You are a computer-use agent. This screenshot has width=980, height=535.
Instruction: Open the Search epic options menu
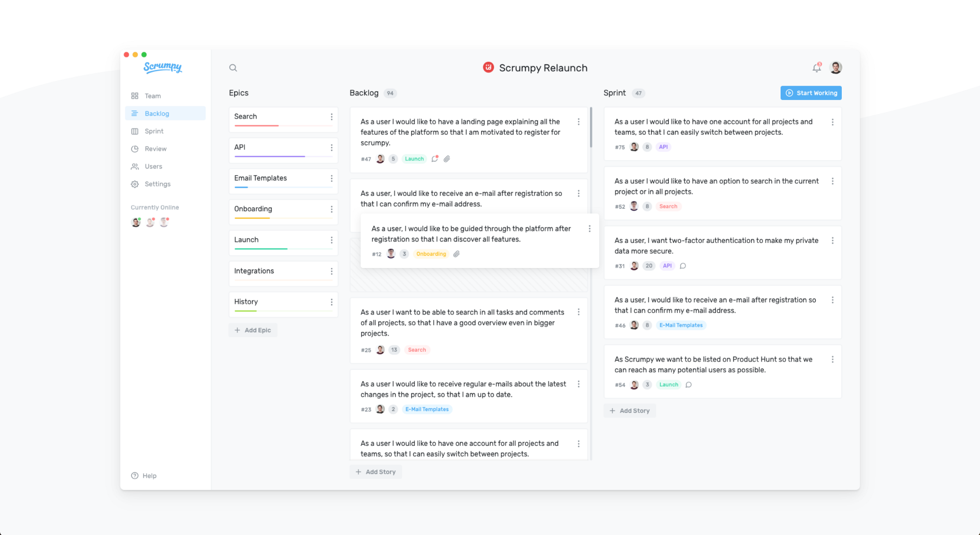click(332, 116)
